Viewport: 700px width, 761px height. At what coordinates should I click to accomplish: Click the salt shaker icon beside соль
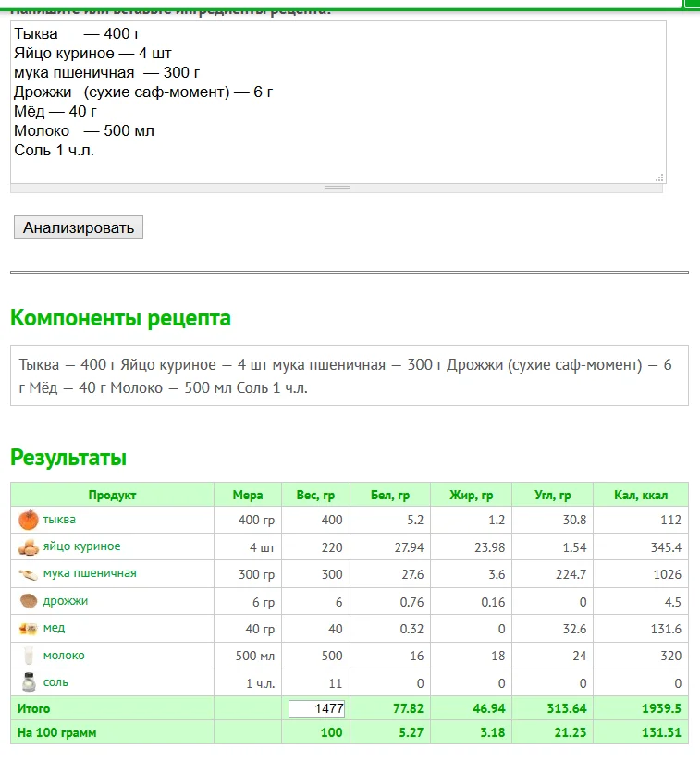coord(29,682)
